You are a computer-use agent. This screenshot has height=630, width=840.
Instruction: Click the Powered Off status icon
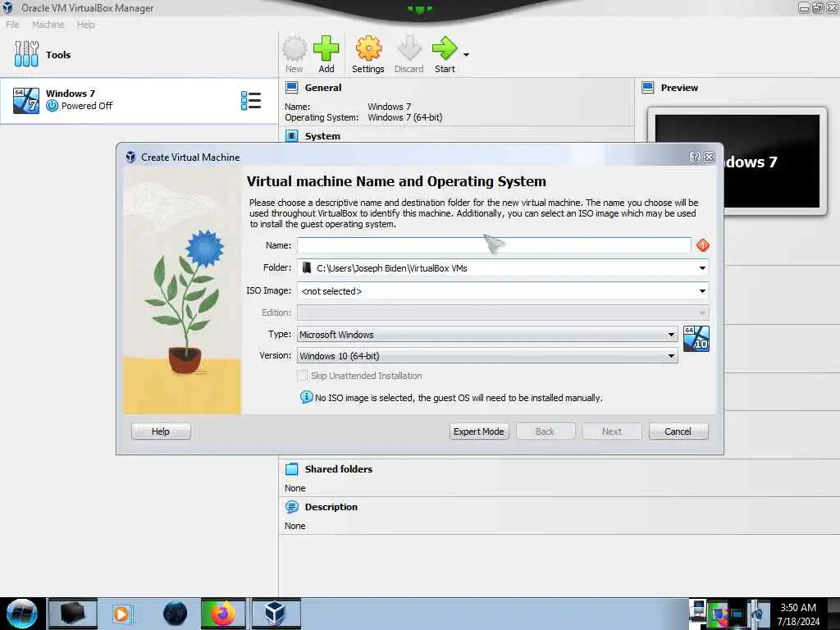pyautogui.click(x=52, y=106)
